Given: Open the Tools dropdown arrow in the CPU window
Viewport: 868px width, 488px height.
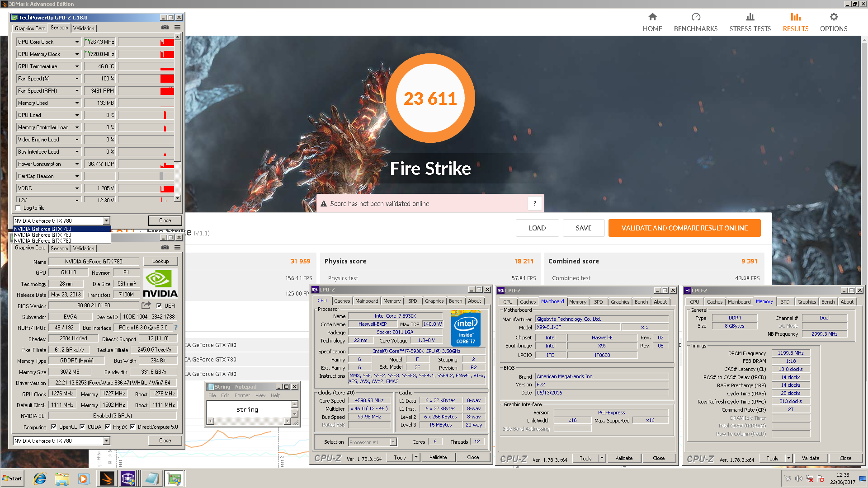Looking at the screenshot, I should point(416,457).
